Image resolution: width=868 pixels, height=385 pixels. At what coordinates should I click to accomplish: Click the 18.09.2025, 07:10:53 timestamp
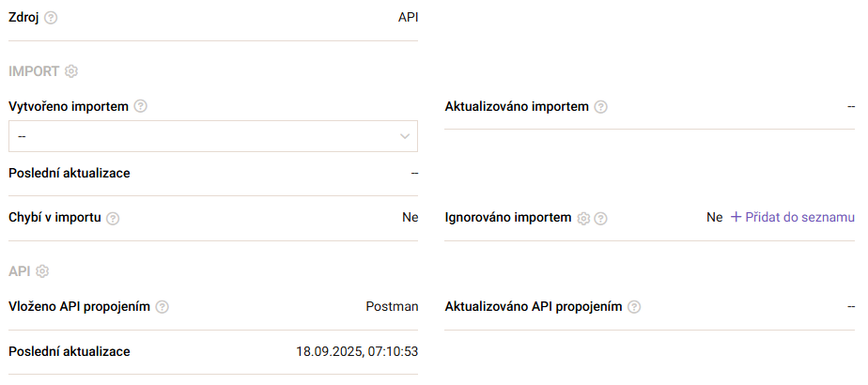tap(357, 352)
